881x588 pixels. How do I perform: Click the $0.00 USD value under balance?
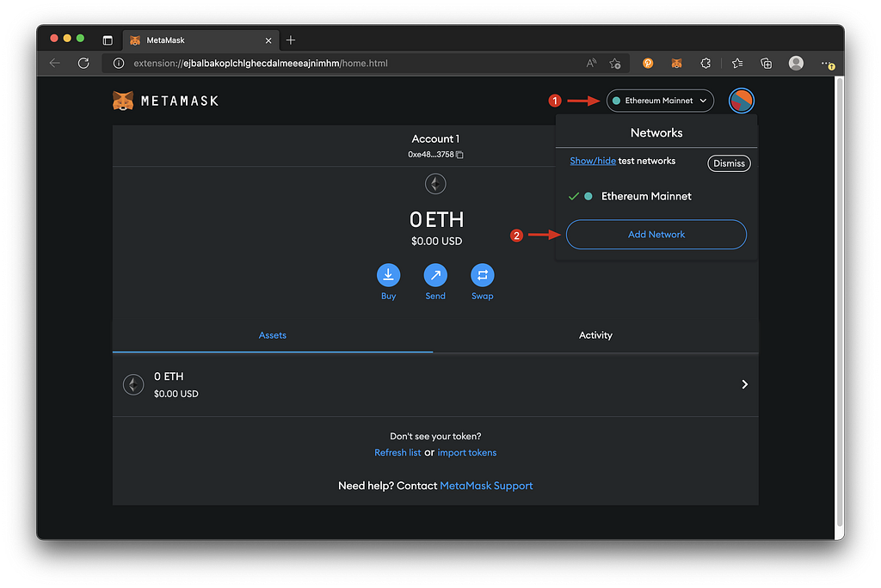click(436, 241)
